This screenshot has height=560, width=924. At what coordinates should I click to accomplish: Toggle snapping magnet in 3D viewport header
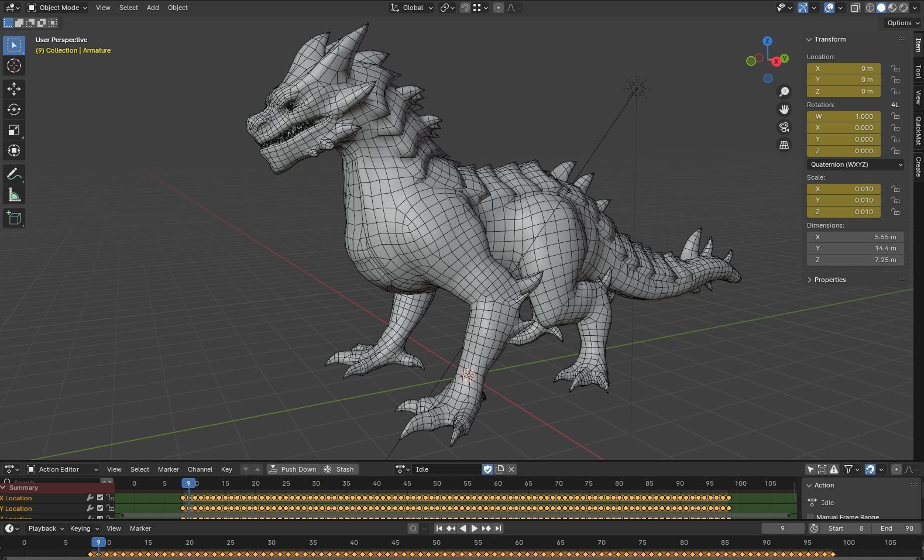(x=465, y=8)
